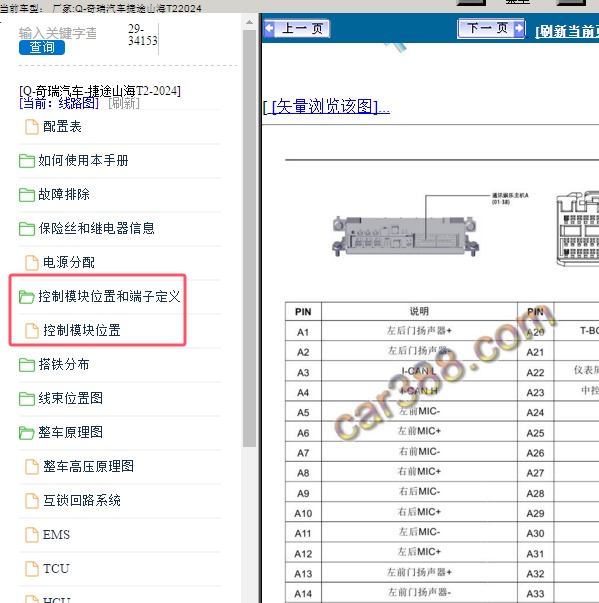Click the 配置表 page icon
The width and height of the screenshot is (599, 603).
(32, 127)
